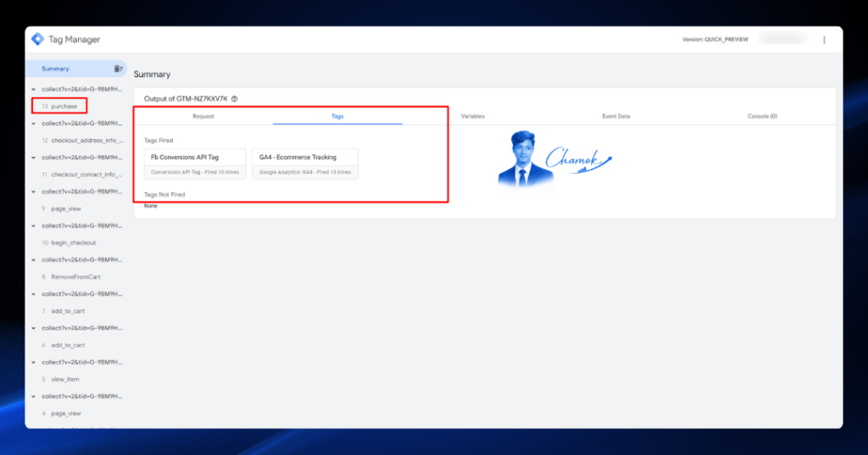Switch to the Console (0) tab

pos(762,116)
